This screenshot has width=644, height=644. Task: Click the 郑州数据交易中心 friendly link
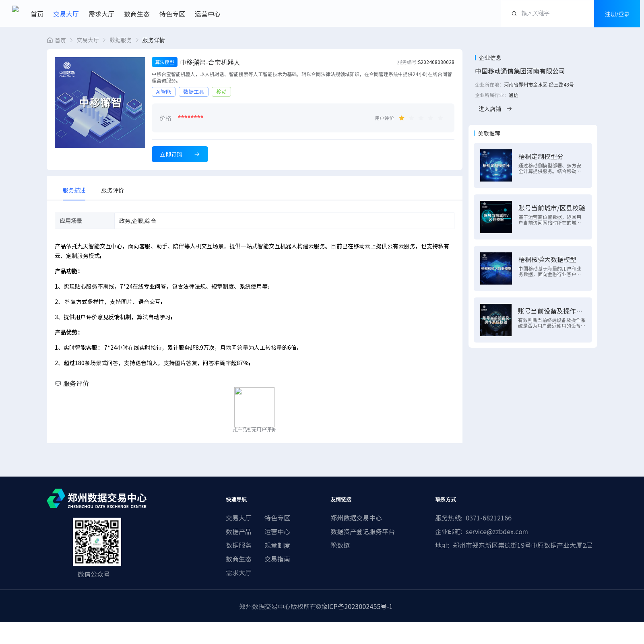(x=356, y=518)
